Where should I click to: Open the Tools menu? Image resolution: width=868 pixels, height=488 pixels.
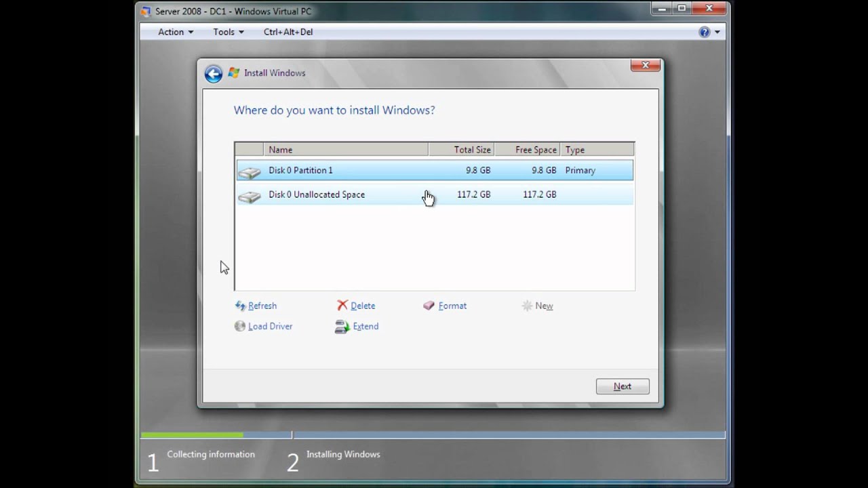pyautogui.click(x=229, y=32)
